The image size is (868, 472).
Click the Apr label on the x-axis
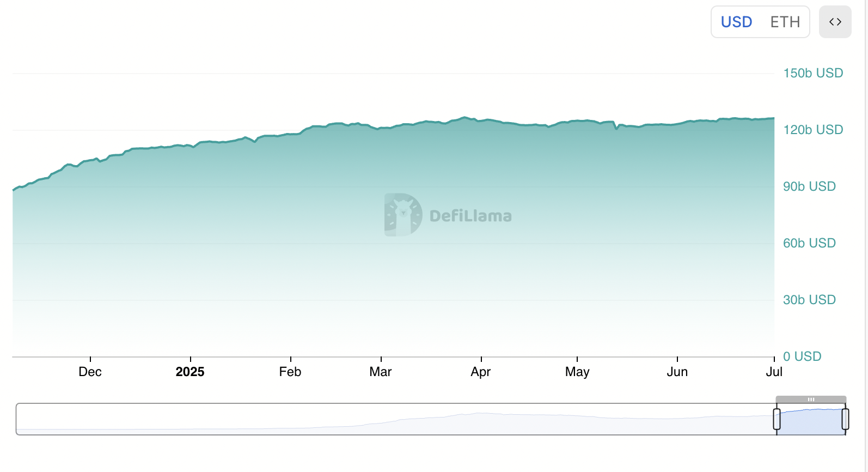tap(480, 372)
